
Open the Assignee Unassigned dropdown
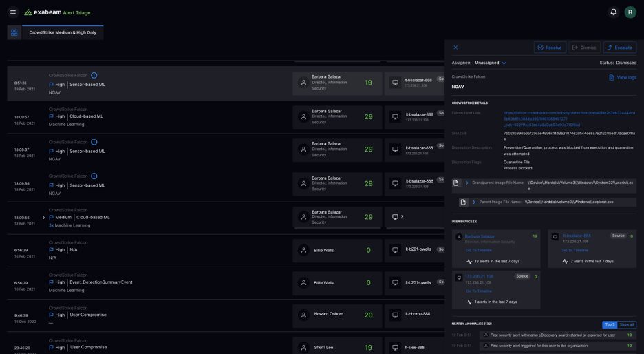[491, 63]
